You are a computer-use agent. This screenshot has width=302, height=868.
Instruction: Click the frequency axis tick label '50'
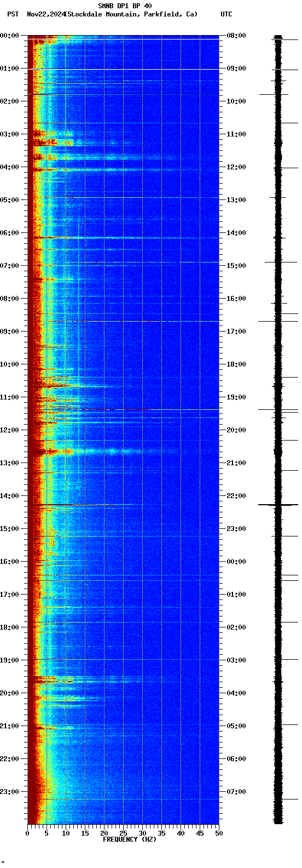pos(219,833)
